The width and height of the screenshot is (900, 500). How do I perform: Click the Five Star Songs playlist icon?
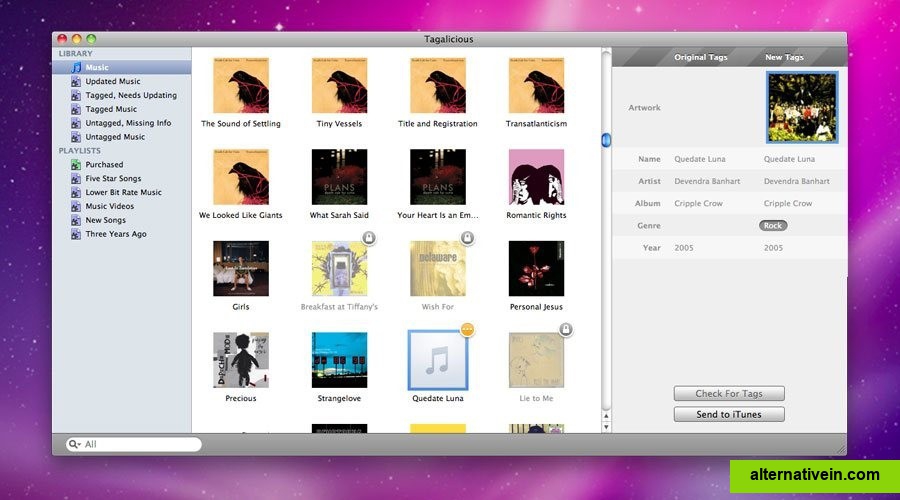(76, 179)
